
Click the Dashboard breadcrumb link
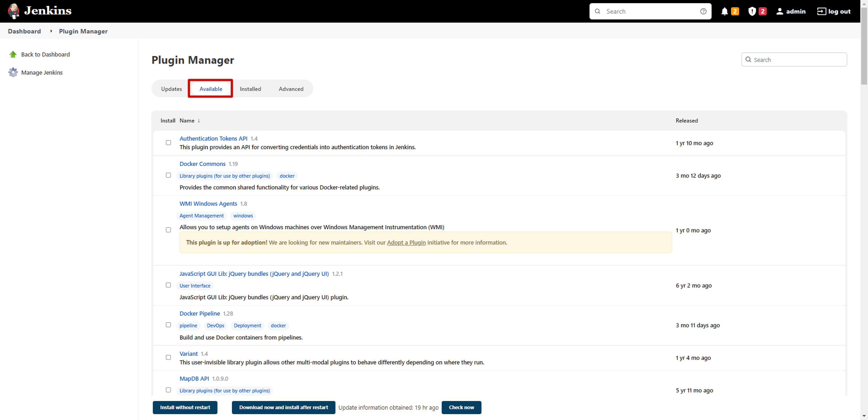pyautogui.click(x=24, y=31)
